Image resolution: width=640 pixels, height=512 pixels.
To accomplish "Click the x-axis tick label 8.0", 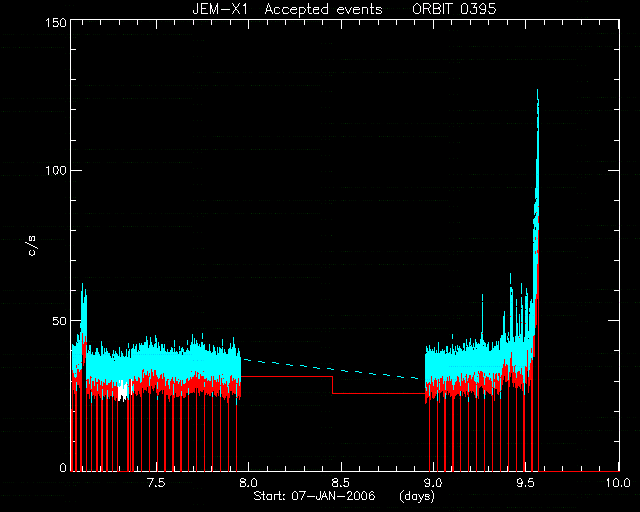I will pos(248,483).
